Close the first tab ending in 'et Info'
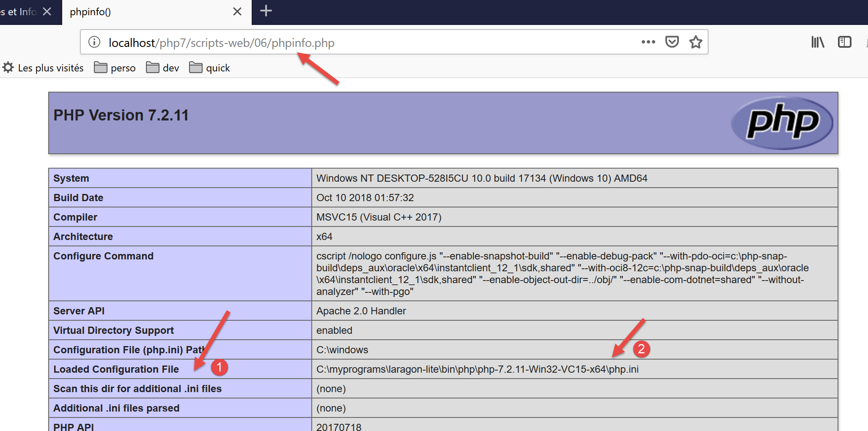The image size is (868, 431). point(47,12)
